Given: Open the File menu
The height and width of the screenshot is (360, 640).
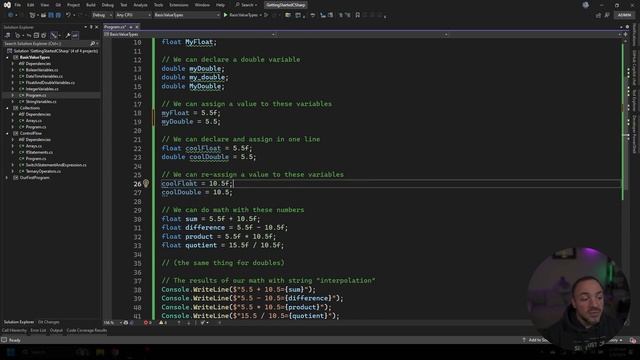Looking at the screenshot, I should pos(18,5).
